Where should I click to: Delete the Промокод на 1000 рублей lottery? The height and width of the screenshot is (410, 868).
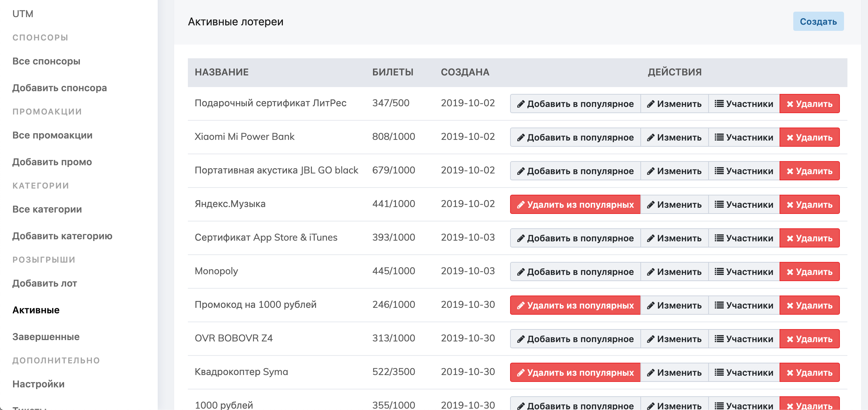pos(809,305)
